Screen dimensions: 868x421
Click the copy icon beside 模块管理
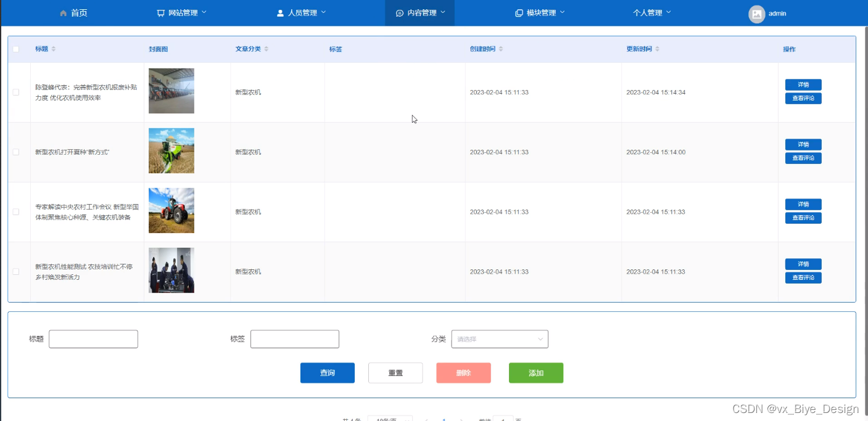[519, 13]
